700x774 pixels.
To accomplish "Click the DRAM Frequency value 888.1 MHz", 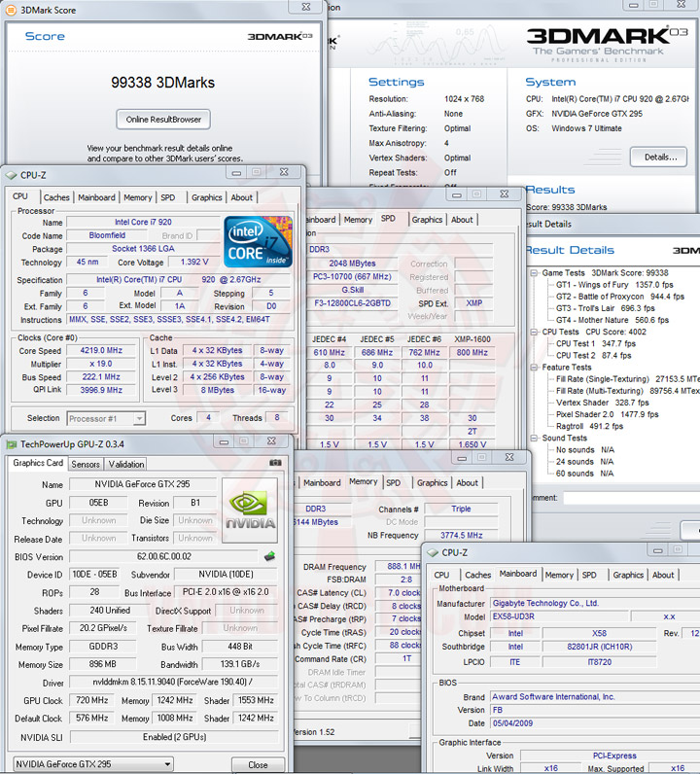I will click(398, 567).
